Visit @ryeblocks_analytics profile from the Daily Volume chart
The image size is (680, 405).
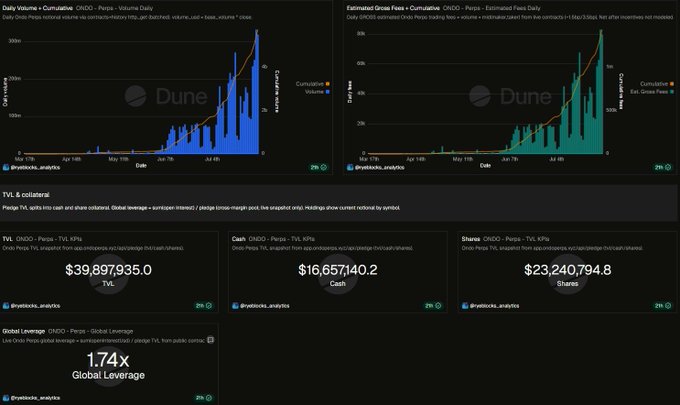point(35,167)
